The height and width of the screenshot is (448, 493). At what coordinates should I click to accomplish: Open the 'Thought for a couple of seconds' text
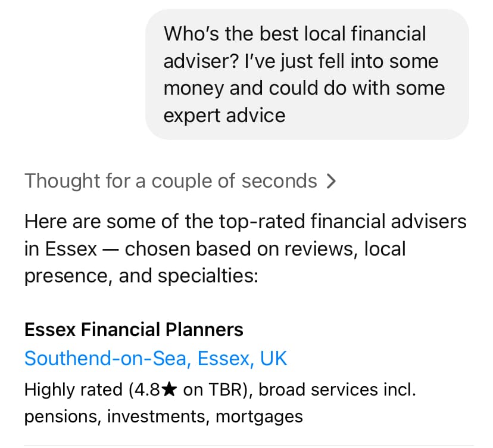click(171, 181)
